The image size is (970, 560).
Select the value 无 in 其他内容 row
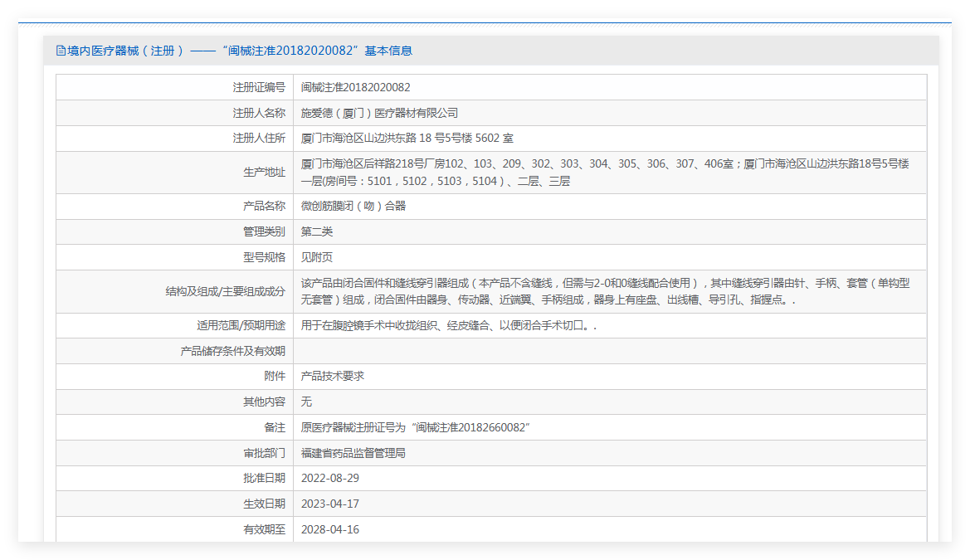[306, 402]
